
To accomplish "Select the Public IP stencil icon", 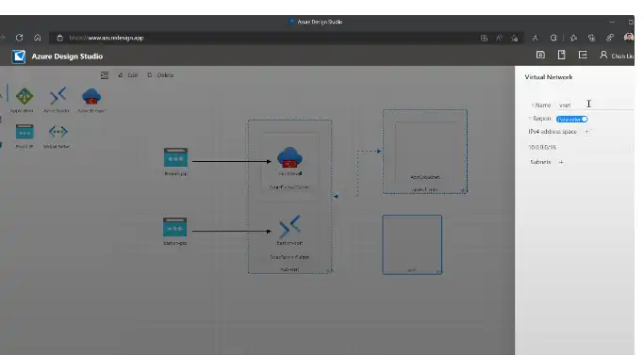I will coord(25,132).
